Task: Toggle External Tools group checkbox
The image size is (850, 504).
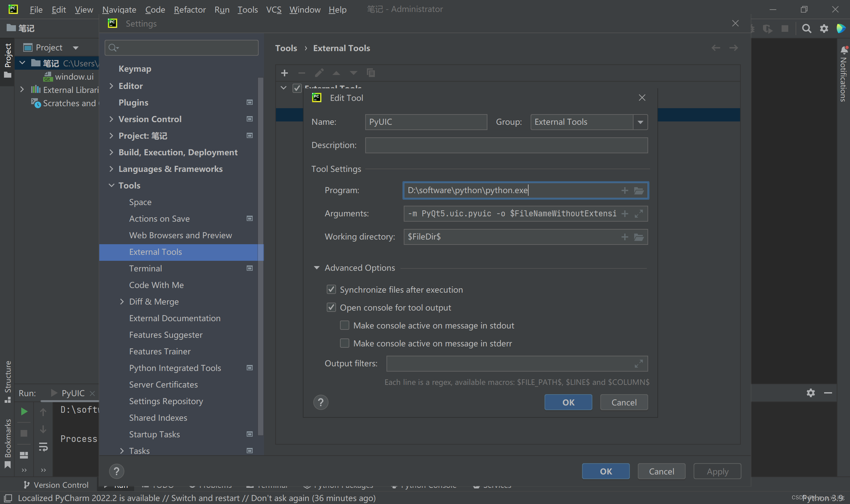Action: [297, 88]
